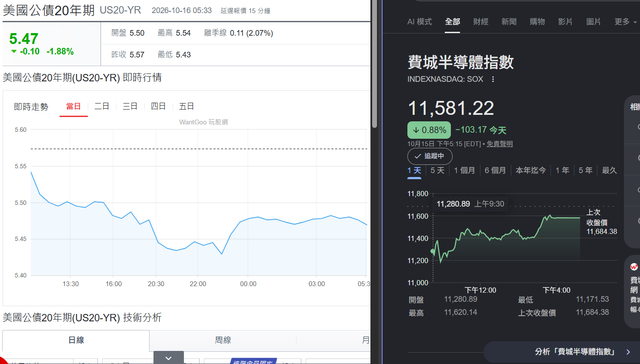Select the 本年迄今 chart range
The height and width of the screenshot is (364, 640).
coord(531,171)
